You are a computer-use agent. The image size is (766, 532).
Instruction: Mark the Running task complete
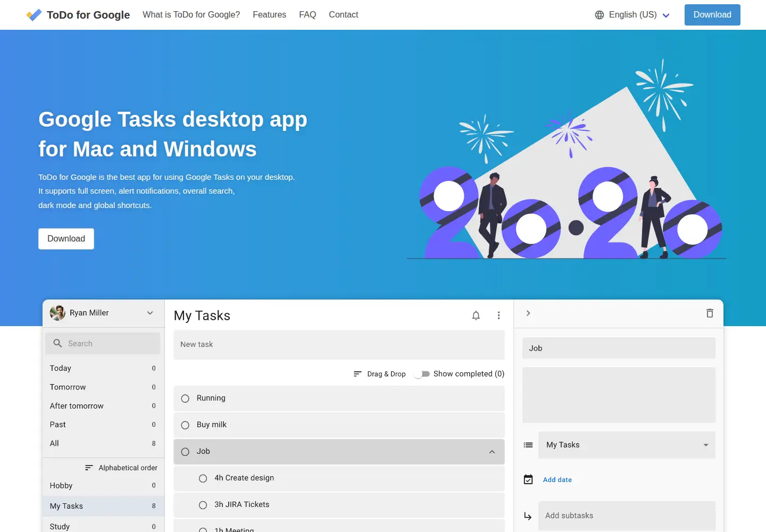pos(185,398)
